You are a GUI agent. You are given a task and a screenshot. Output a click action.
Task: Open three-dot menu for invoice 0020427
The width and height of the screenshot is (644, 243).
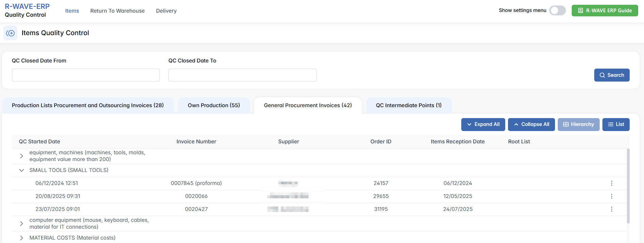611,209
